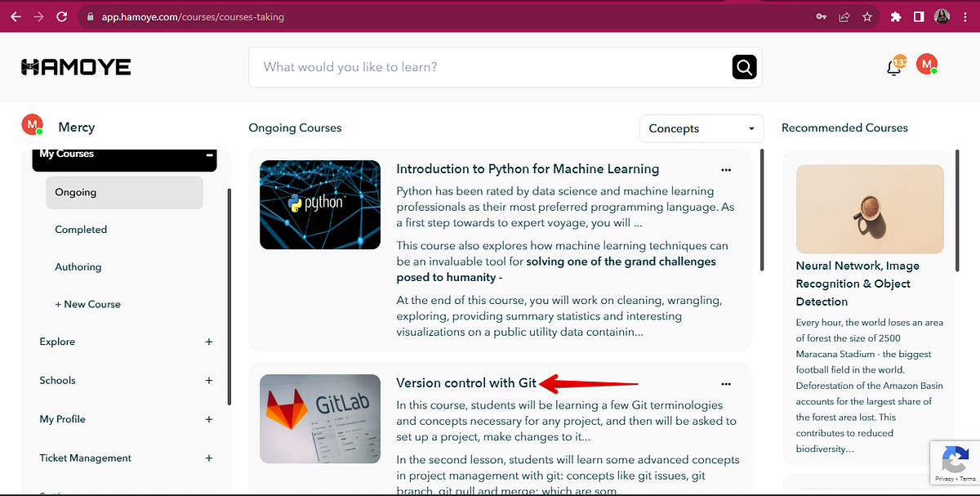
Task: Click the Hamoye logo
Action: [x=75, y=66]
